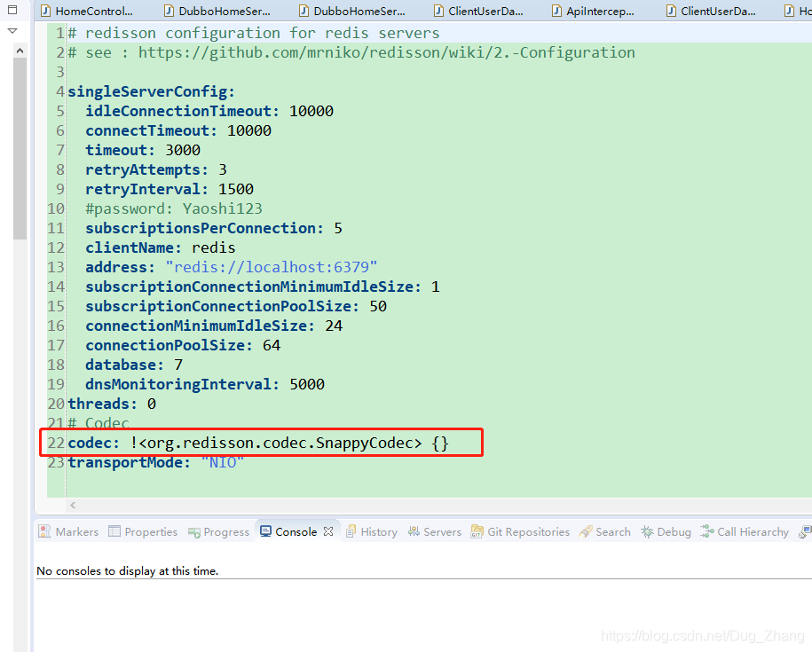
Task: Click the editor horizontal scroll left arrow
Action: click(x=73, y=505)
